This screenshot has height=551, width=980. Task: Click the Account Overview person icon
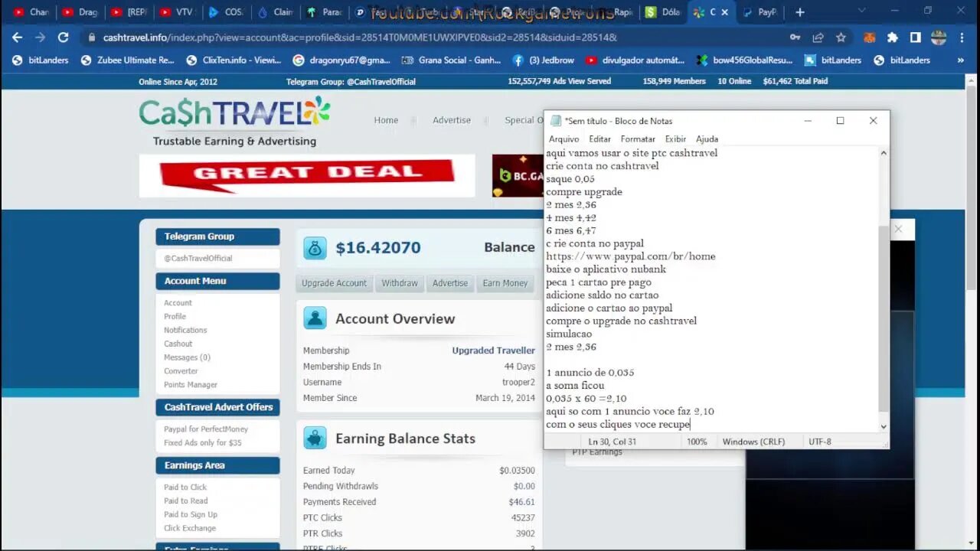click(315, 318)
